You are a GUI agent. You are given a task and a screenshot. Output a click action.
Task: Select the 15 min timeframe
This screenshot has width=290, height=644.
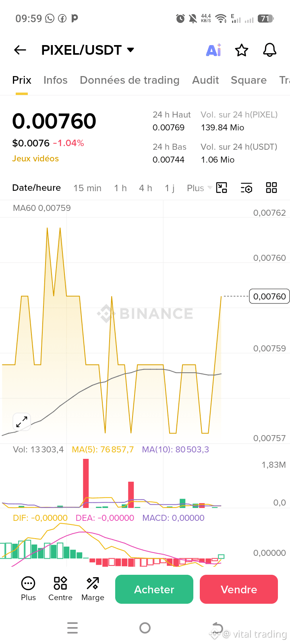point(87,188)
